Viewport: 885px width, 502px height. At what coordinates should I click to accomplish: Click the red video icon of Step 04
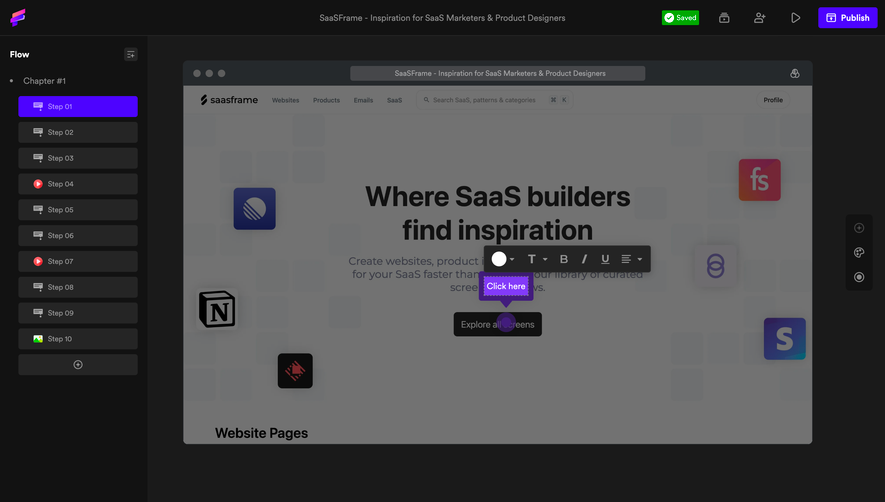click(38, 184)
